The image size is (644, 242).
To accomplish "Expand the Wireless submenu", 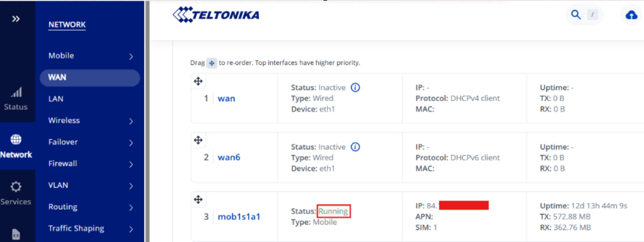I will coord(131,121).
